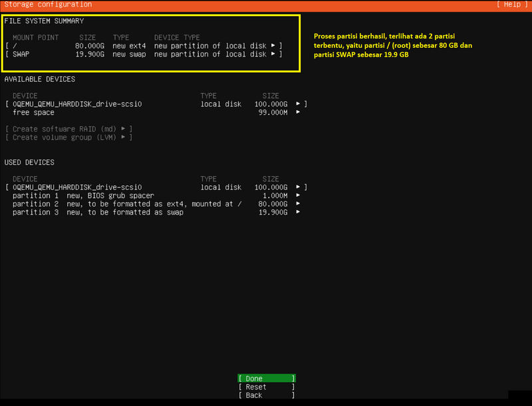Expand the root mount point entry arrow
The height and width of the screenshot is (406, 532).
273,46
